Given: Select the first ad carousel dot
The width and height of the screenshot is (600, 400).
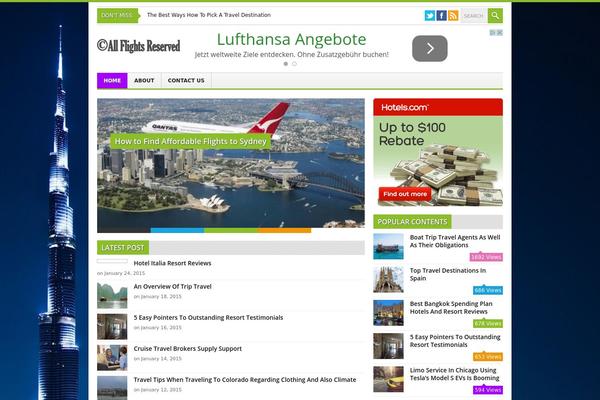Looking at the screenshot, I should click(x=285, y=64).
